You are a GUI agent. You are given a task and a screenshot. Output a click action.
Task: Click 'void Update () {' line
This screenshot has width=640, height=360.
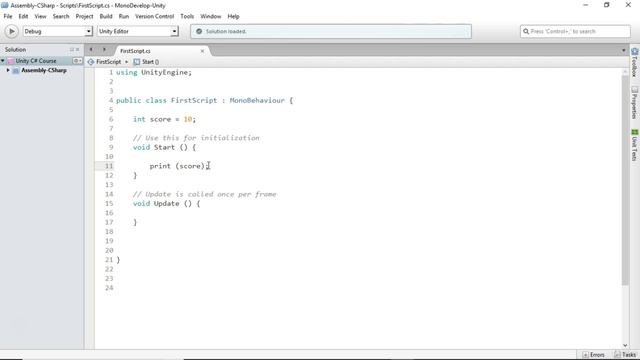167,204
